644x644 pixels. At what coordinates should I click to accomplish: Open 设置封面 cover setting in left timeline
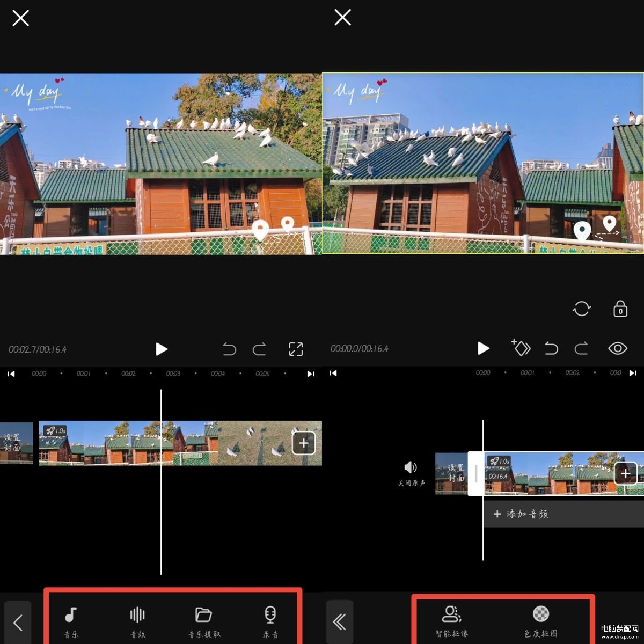[16, 443]
